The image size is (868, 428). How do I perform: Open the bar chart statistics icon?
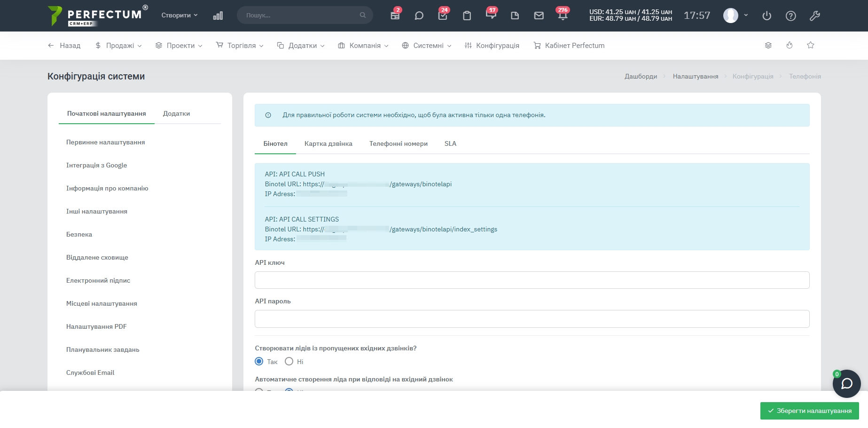[x=218, y=16]
